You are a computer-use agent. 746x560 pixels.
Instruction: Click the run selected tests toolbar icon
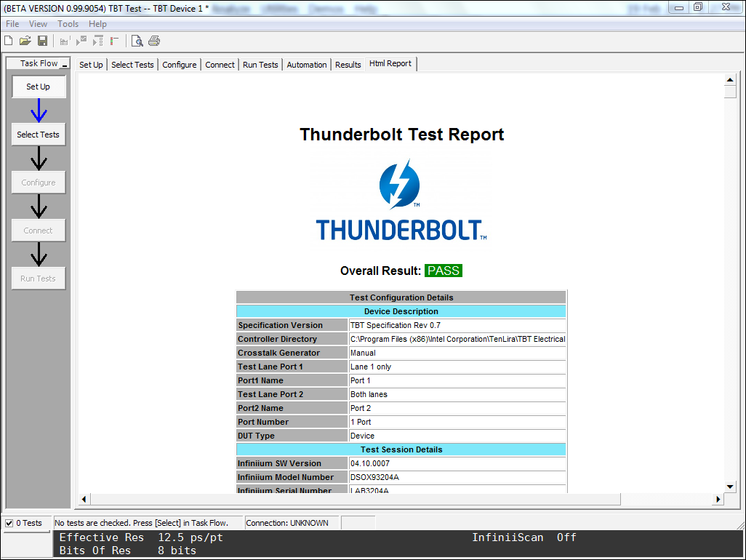pos(81,41)
